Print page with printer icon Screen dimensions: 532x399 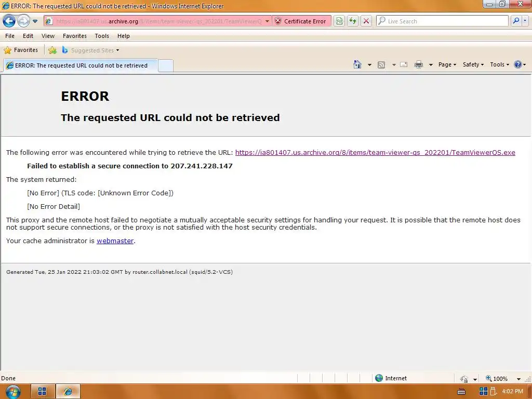pyautogui.click(x=419, y=64)
